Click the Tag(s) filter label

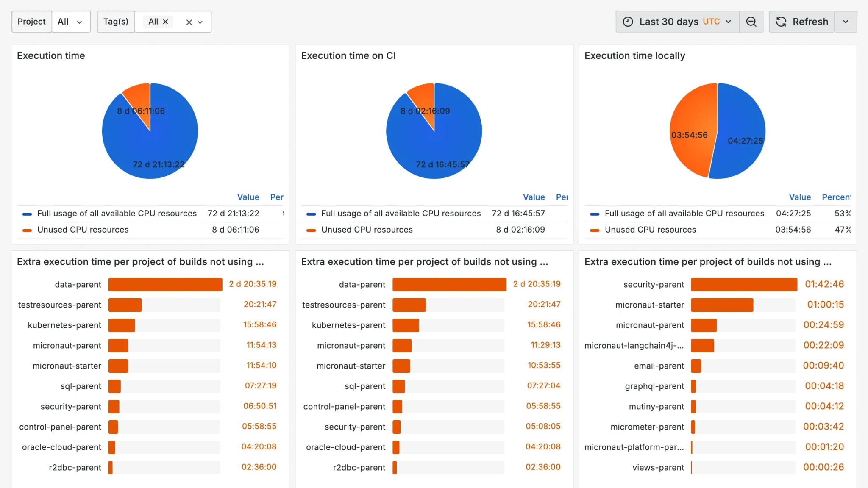pos(116,22)
